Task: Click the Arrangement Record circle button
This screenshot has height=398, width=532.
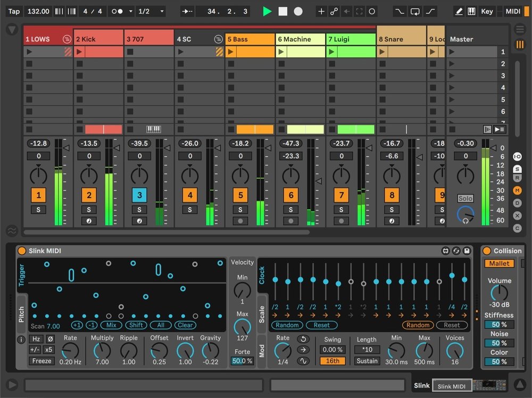Action: coord(298,11)
